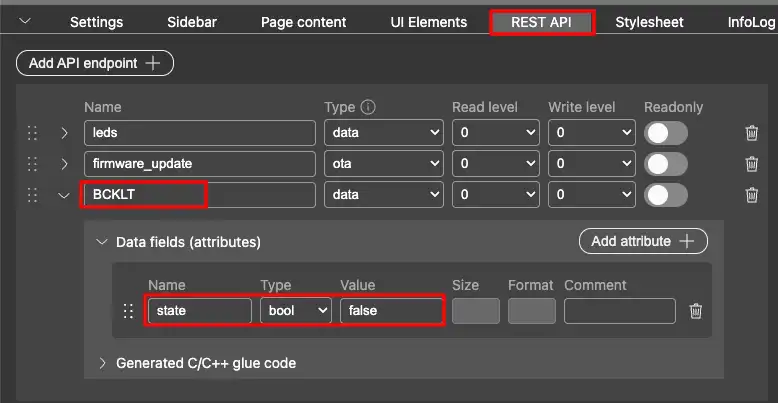The image size is (778, 403).
Task: Enable Readonly on firmware_update endpoint
Action: tap(666, 164)
